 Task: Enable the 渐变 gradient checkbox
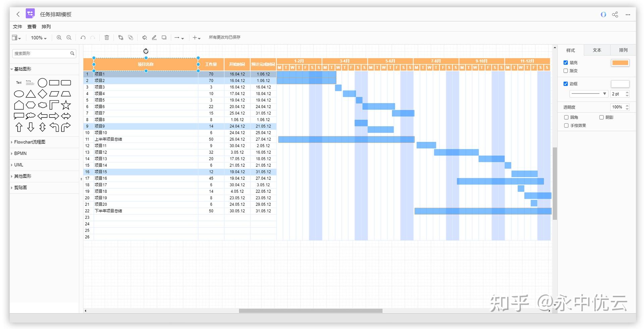[x=566, y=71]
